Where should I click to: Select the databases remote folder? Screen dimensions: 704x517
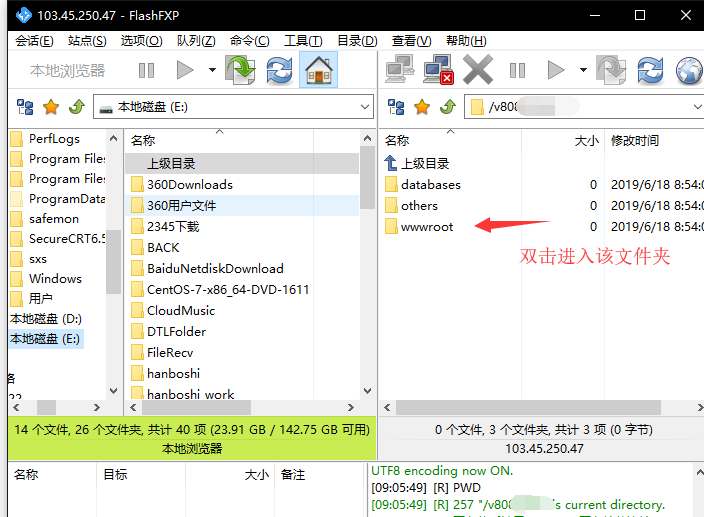click(431, 184)
